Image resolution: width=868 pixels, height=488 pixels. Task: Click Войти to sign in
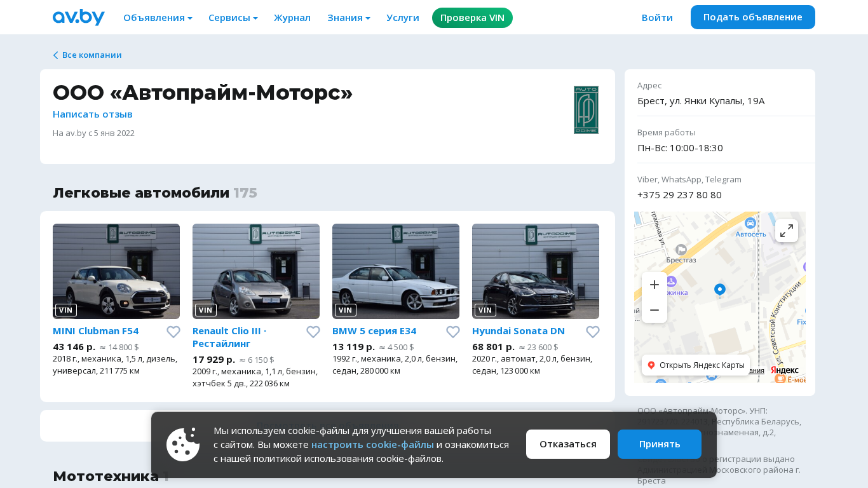(657, 18)
